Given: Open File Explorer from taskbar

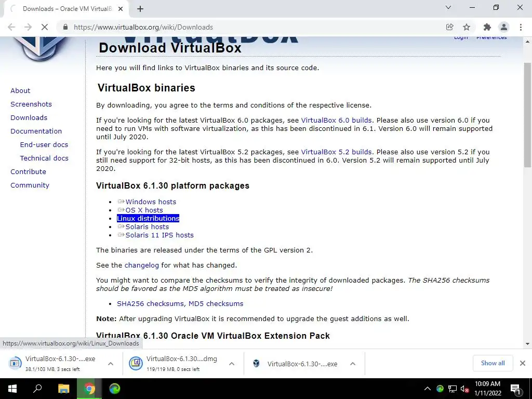Looking at the screenshot, I should point(63,389).
